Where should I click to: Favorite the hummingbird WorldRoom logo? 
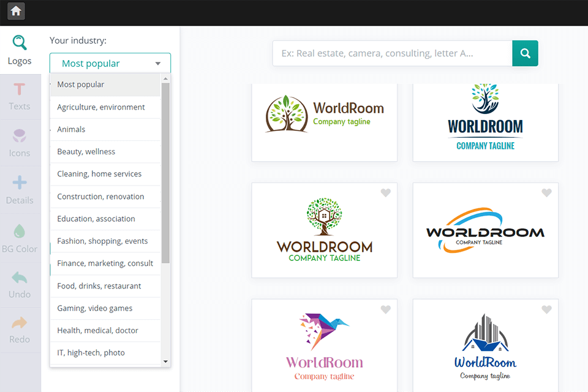385,309
